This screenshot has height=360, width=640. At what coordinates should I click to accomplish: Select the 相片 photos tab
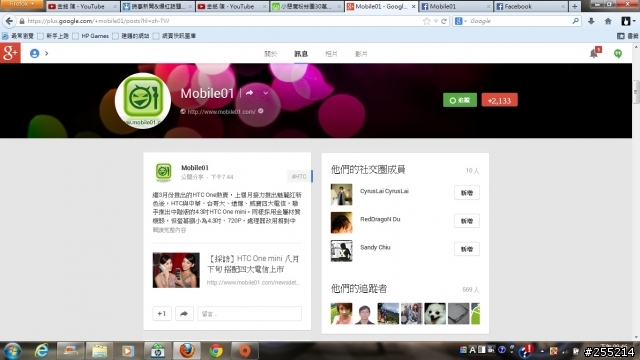(x=331, y=54)
